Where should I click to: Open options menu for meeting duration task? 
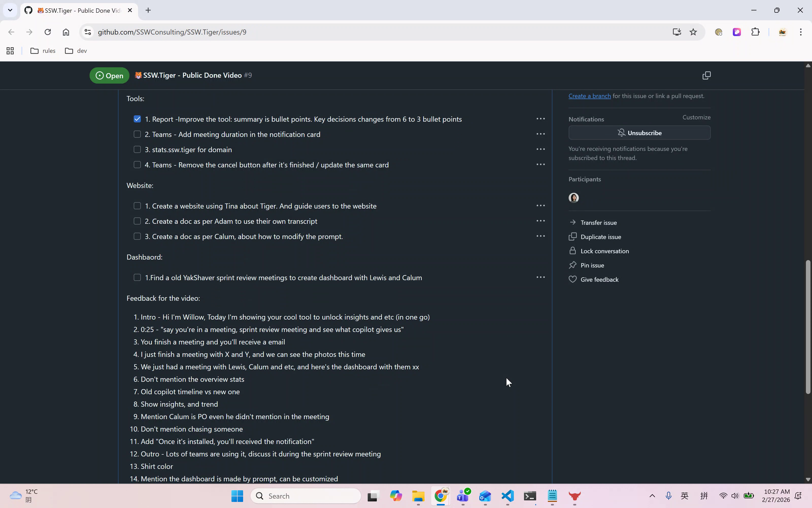[x=540, y=134]
